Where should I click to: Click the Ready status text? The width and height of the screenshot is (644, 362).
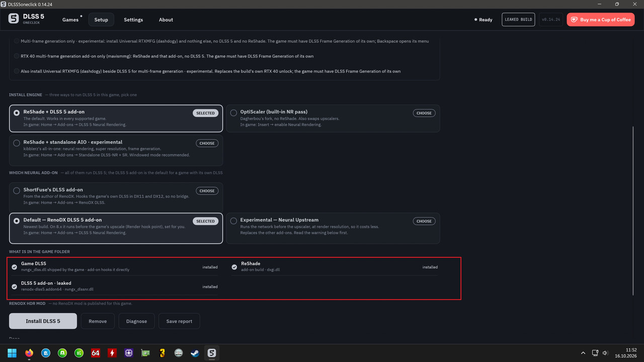coord(486,20)
